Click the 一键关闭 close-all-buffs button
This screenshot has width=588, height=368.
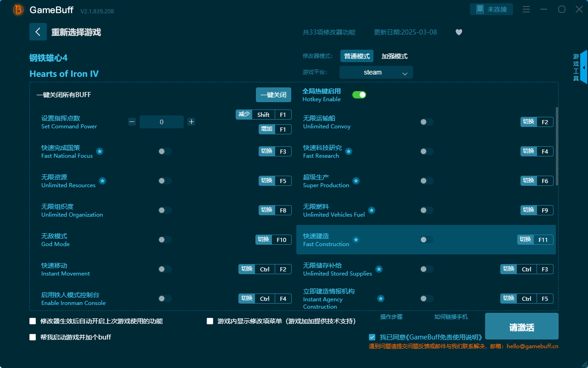click(x=274, y=94)
